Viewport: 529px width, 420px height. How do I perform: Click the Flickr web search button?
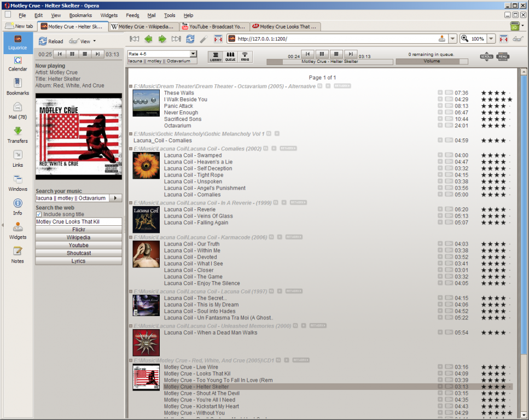79,230
